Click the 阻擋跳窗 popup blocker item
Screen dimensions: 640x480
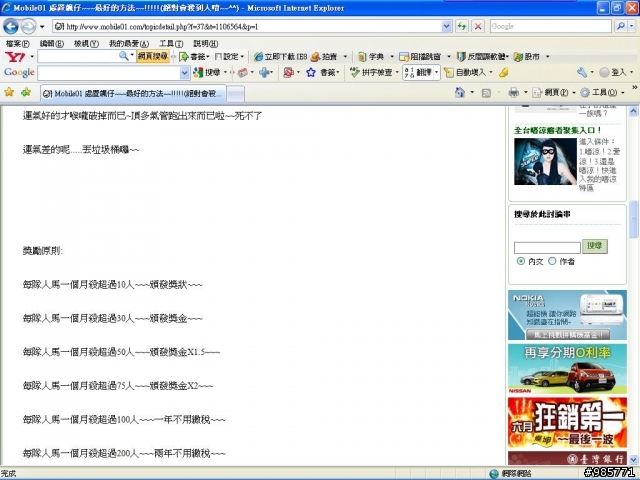coord(420,57)
